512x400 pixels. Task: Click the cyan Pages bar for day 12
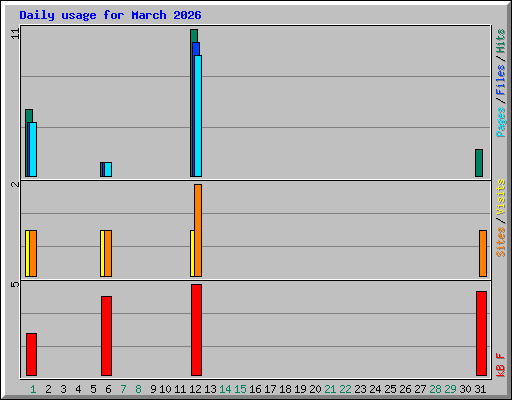point(198,116)
